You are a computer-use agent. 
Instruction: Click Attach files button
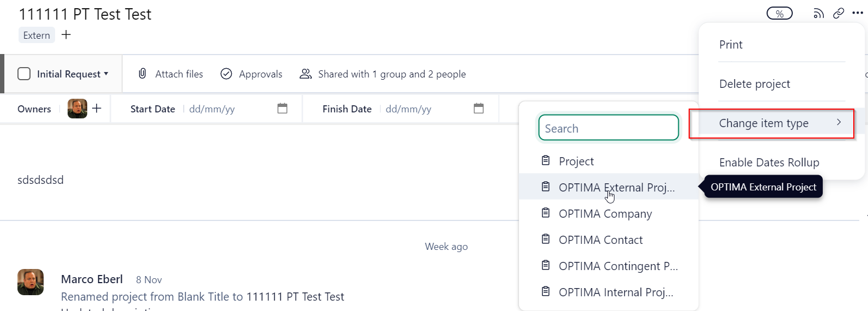[x=171, y=74]
